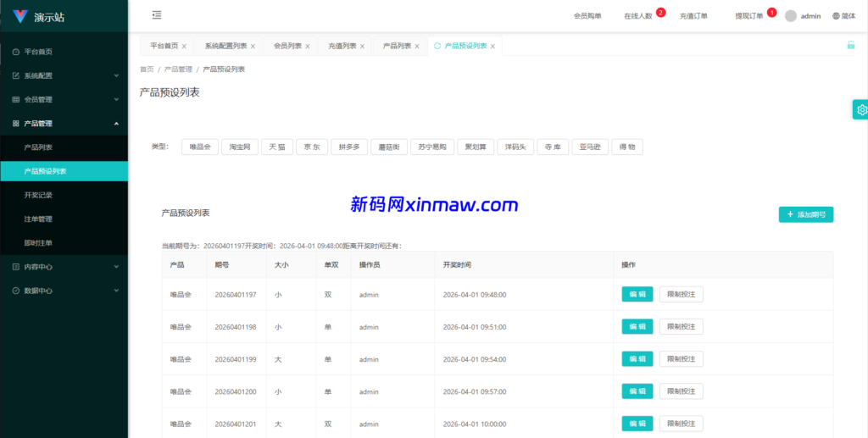This screenshot has height=438, width=868.
Task: Open 产品列表 in the sidebar
Action: (64, 147)
